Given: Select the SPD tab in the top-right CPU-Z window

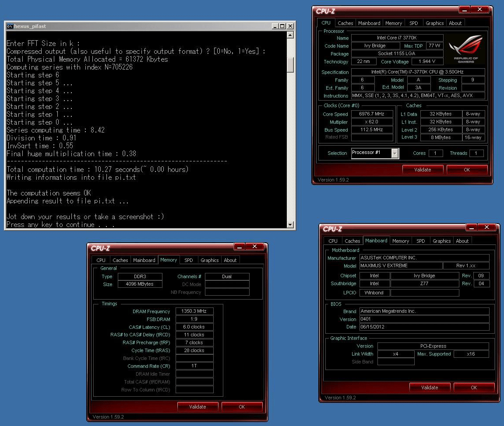Looking at the screenshot, I should (414, 23).
